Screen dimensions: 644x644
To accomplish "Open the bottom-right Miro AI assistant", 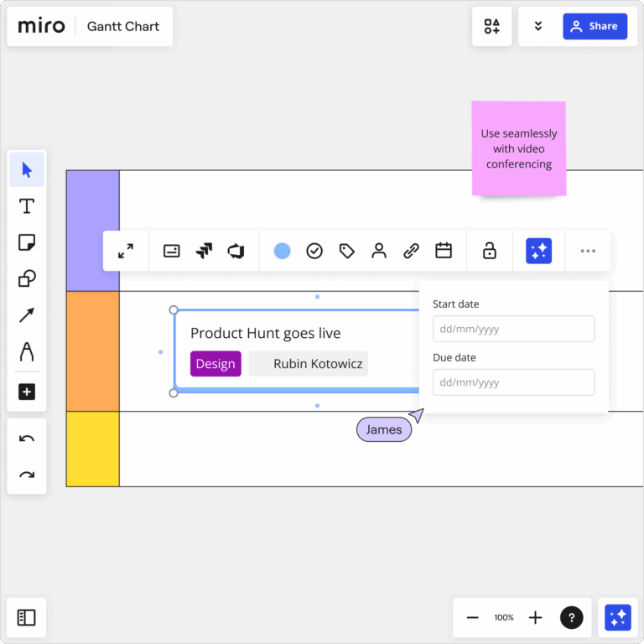I will coord(618,617).
